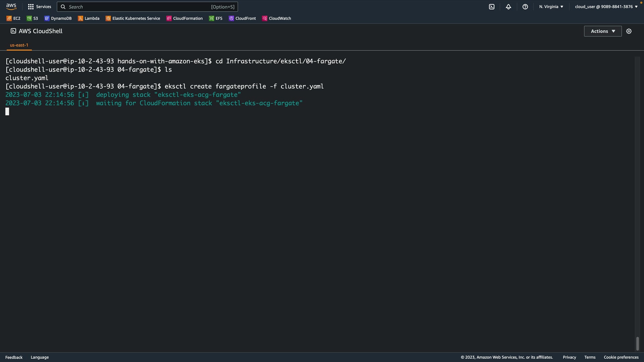Image resolution: width=644 pixels, height=362 pixels.
Task: Open Elastic Kubernetes Service bookmark
Action: click(x=133, y=18)
